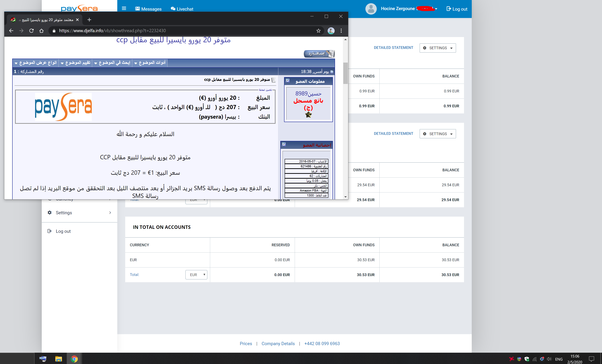
Task: Click the forum page scrollbar up arrow
Action: click(x=345, y=40)
